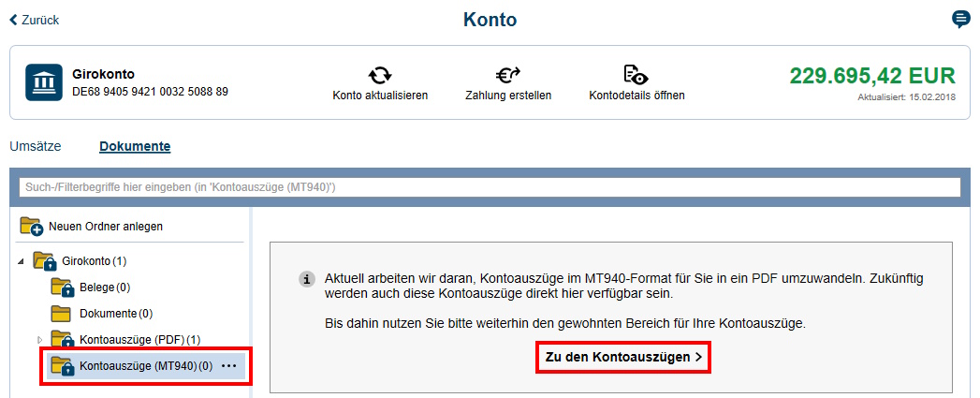The image size is (980, 398).
Task: Refresh account via Konto aktualisieren icon
Action: point(380,76)
